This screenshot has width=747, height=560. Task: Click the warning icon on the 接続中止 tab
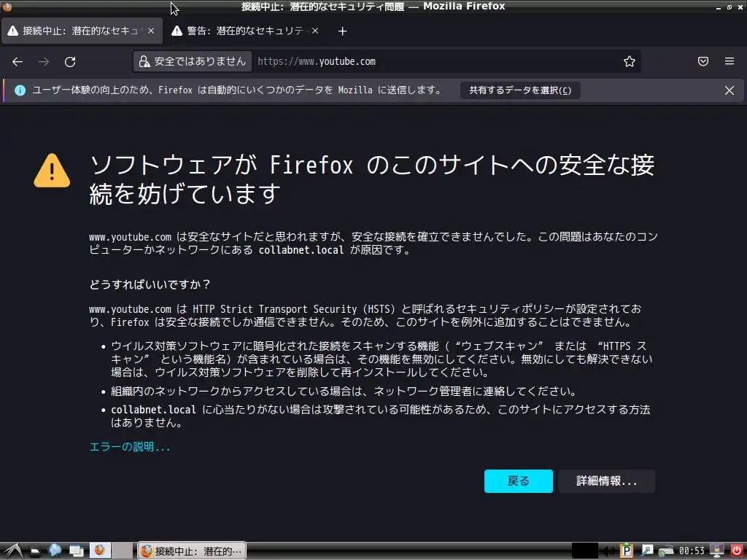[13, 31]
